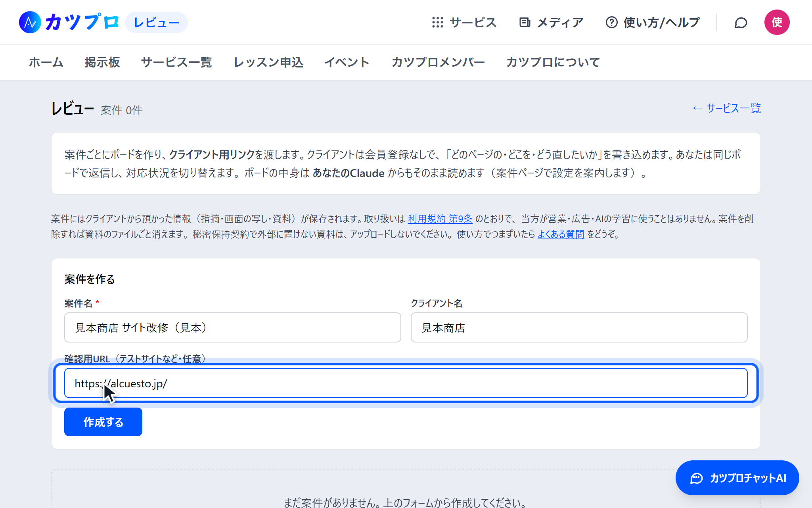The width and height of the screenshot is (812, 508).
Task: Open 利用規約 第9条 link
Action: pyautogui.click(x=440, y=219)
